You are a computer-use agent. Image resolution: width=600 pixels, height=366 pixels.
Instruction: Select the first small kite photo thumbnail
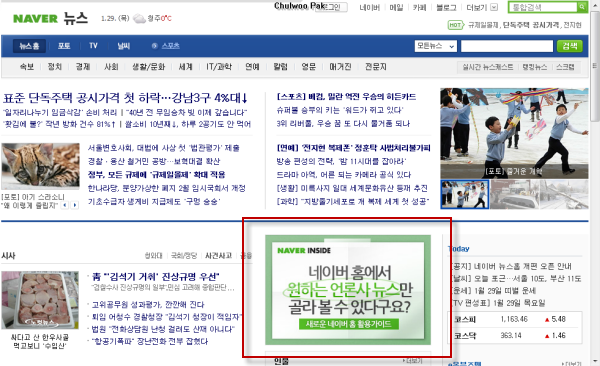tap(465, 194)
